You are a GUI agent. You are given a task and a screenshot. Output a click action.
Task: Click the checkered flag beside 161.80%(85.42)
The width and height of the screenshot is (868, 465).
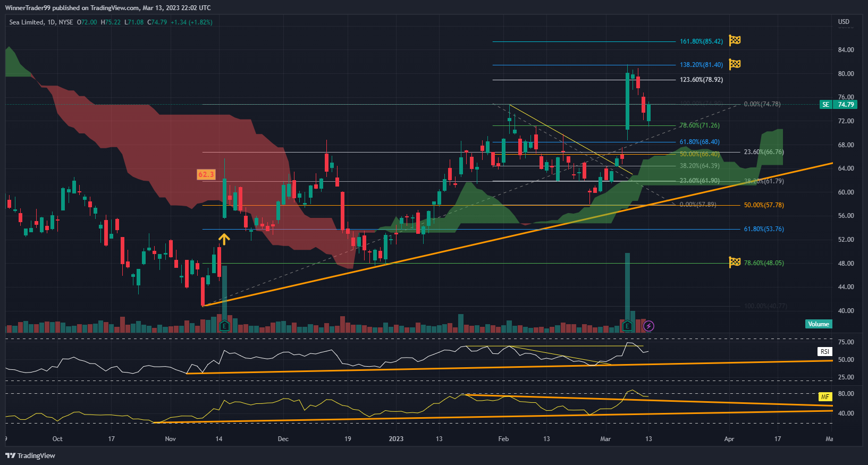click(x=735, y=40)
